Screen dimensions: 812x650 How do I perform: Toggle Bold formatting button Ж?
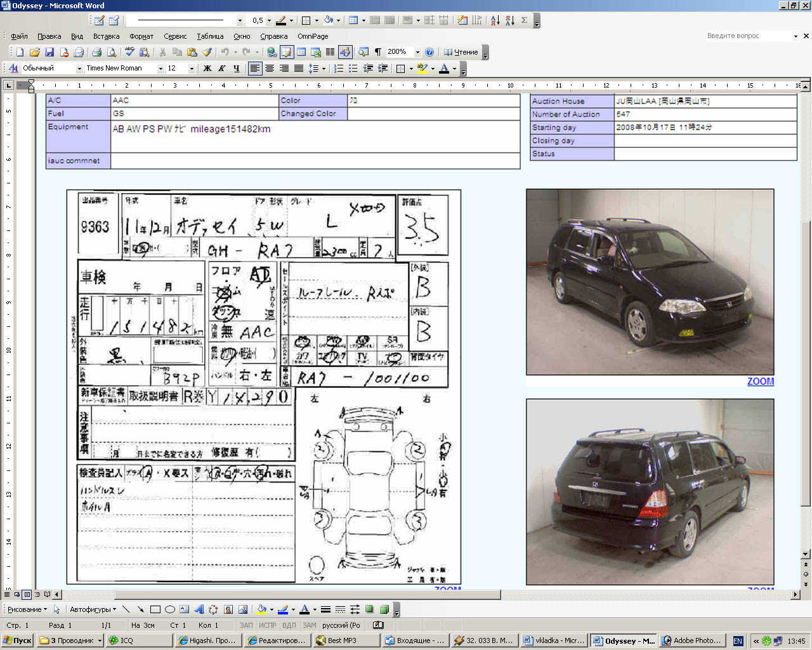(x=207, y=68)
